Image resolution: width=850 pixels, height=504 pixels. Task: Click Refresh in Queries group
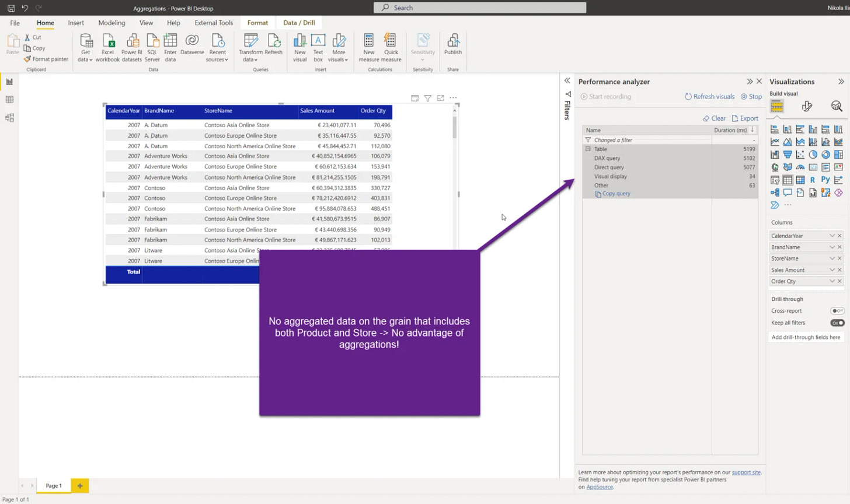point(273,45)
